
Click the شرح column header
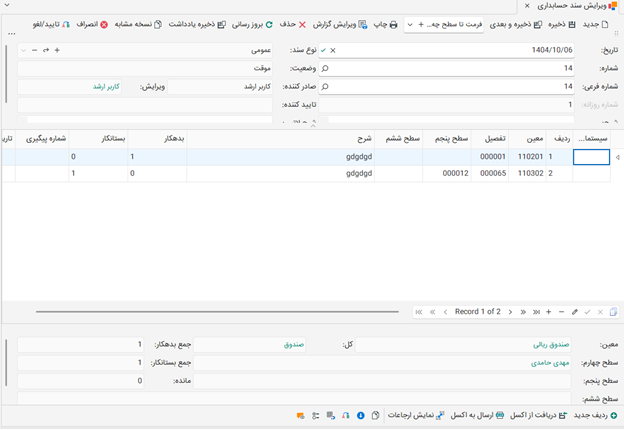(281, 139)
